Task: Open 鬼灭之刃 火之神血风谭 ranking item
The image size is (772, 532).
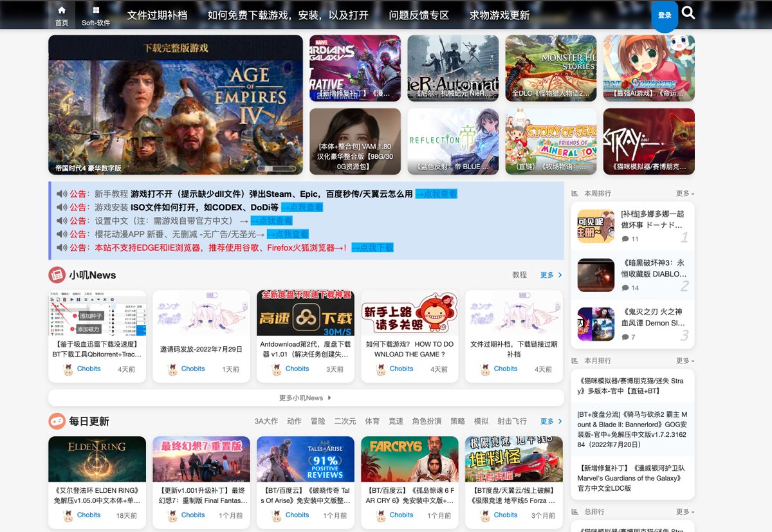Action: click(633, 324)
